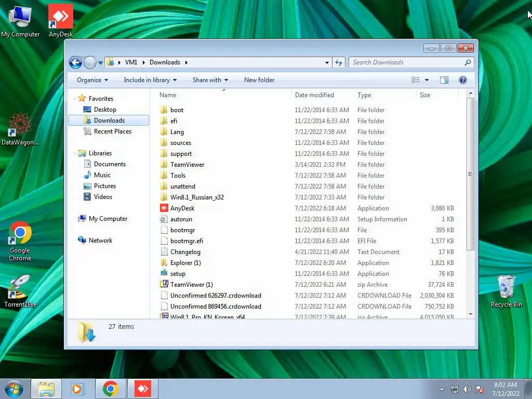Screen dimensions: 532x399
Task: Select the Tools folder
Action: click(x=178, y=176)
